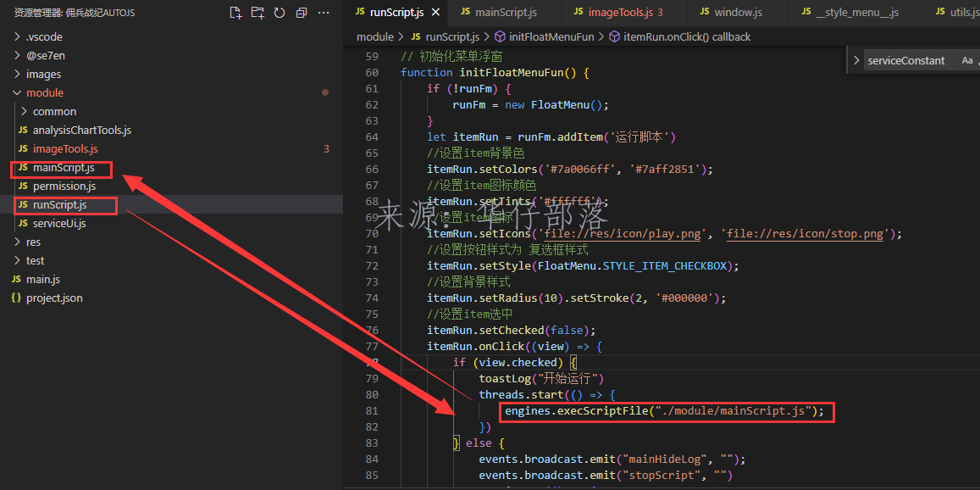Open project.json from the explorer tree
The image size is (980, 490).
171,298
